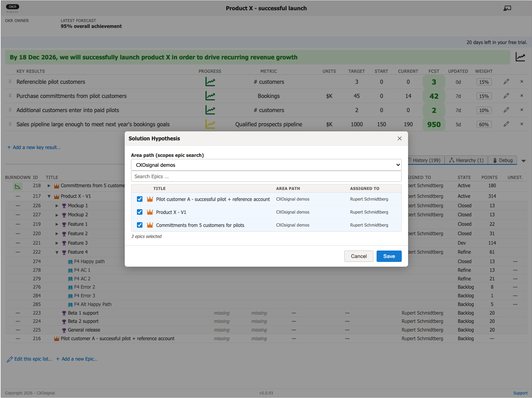Grab drag handle of Sales pipeline row

[x=10, y=124]
